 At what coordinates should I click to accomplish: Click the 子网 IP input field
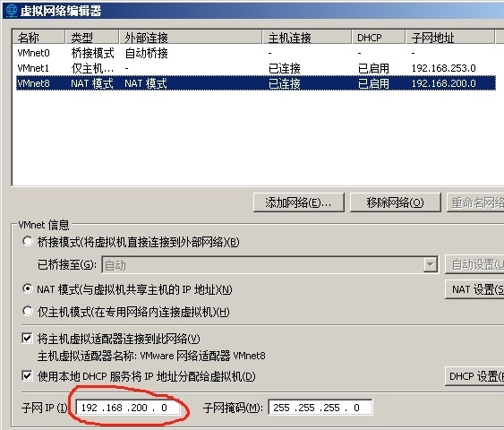pos(128,408)
